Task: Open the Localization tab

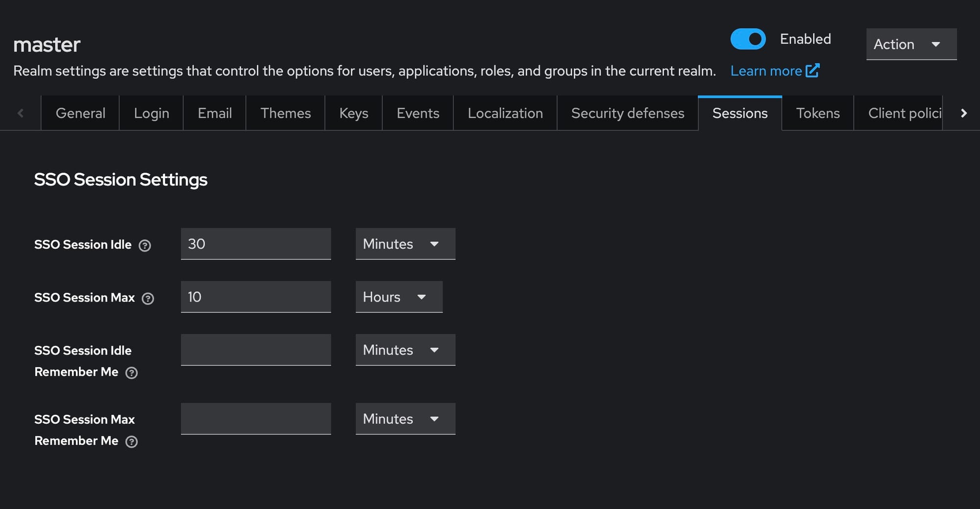Action: tap(505, 113)
